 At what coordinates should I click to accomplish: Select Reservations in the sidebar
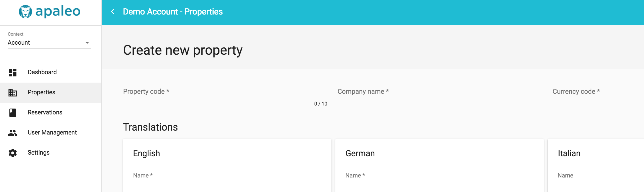pyautogui.click(x=51, y=112)
